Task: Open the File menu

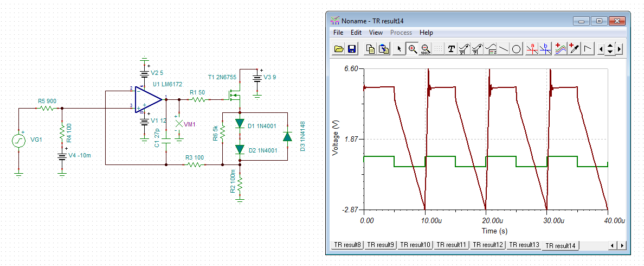Action: tap(338, 33)
